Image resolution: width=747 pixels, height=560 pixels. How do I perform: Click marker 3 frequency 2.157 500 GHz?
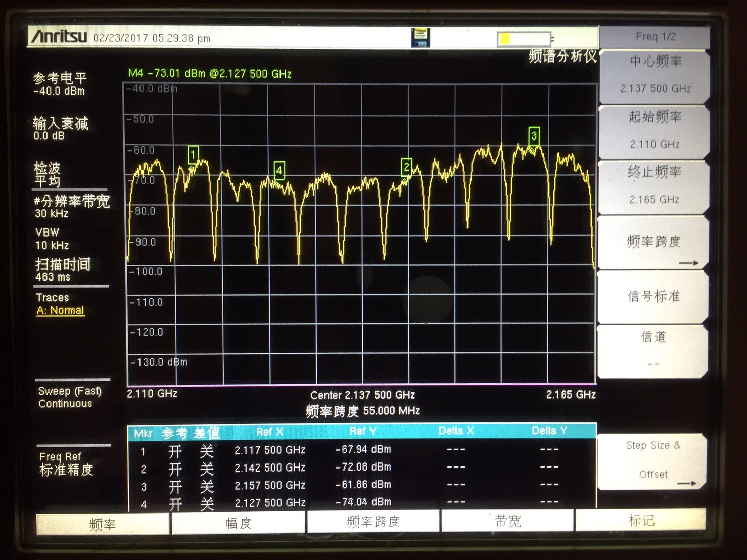tap(270, 485)
